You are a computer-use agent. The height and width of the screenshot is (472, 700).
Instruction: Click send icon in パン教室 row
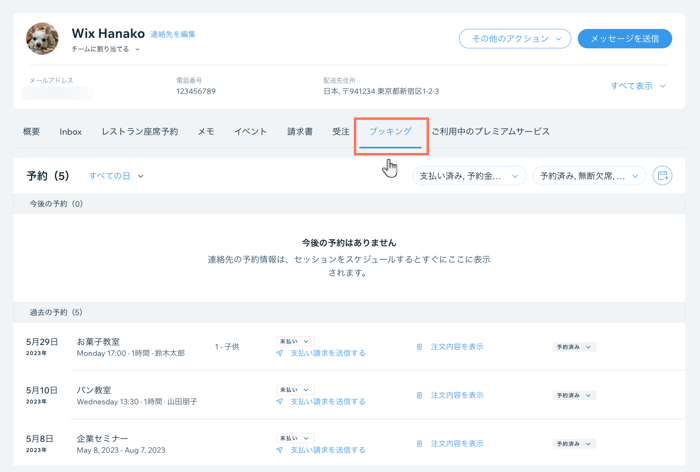point(279,401)
